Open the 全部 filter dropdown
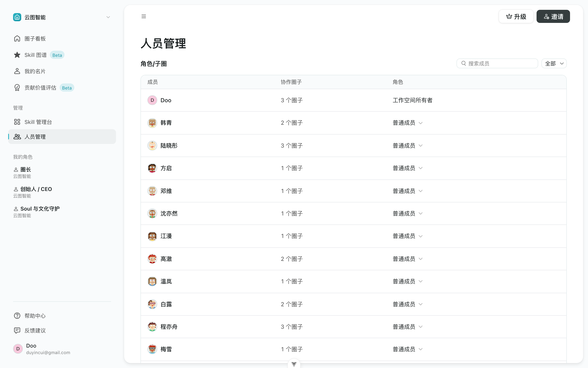 tap(554, 64)
